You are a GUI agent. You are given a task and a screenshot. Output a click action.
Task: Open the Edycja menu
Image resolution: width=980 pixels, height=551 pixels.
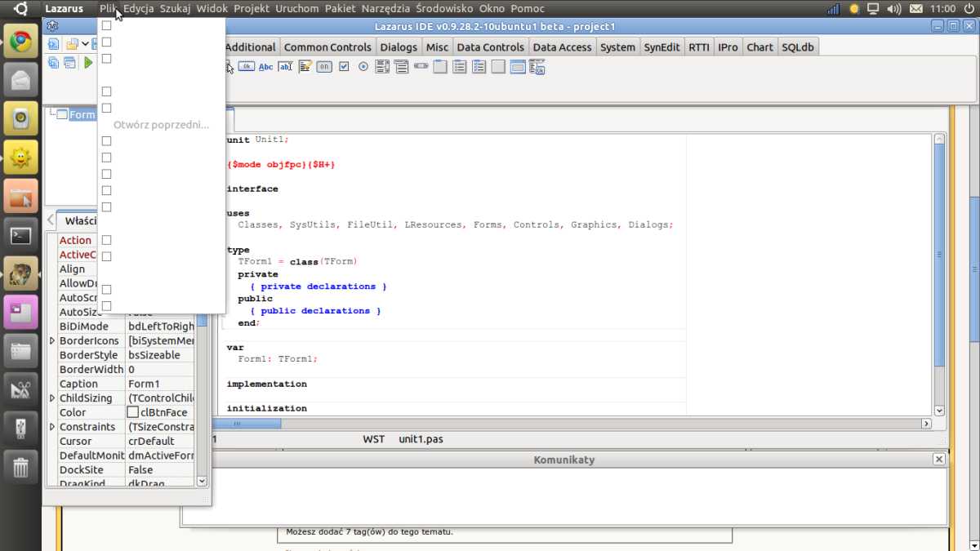tap(139, 9)
